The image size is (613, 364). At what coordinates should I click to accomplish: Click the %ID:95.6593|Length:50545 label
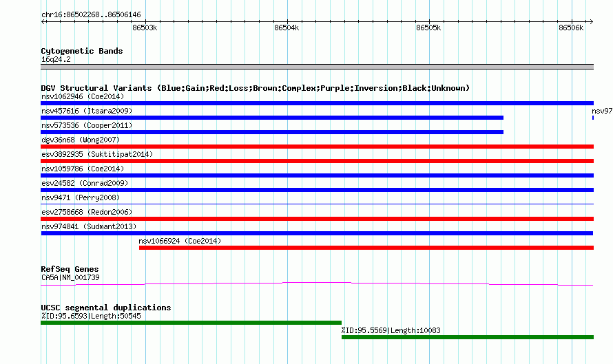(91, 316)
